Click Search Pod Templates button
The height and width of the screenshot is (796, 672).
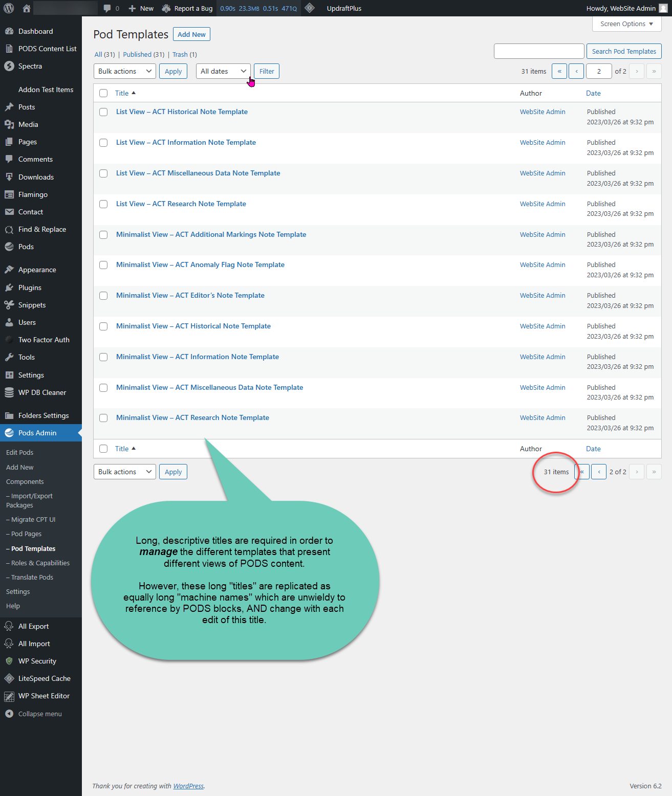pyautogui.click(x=623, y=51)
